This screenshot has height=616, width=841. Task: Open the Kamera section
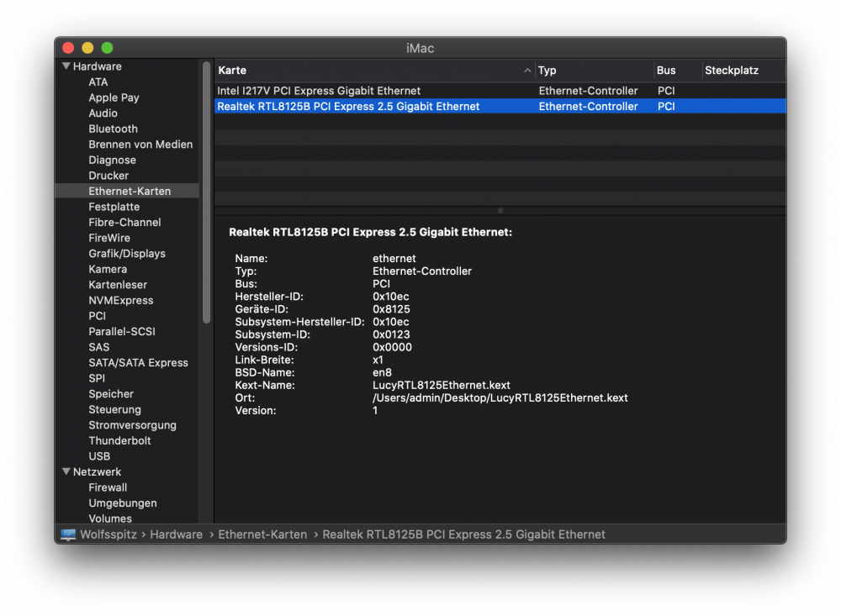click(x=108, y=269)
